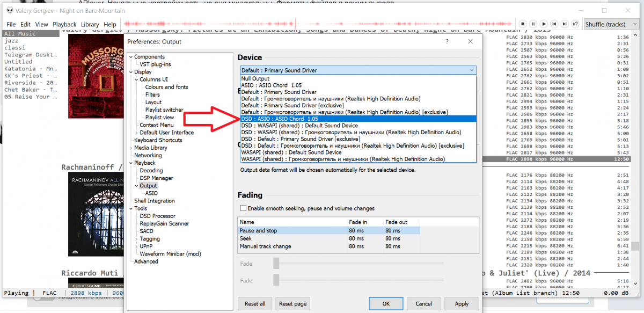The image size is (644, 313).
Task: Select Colours and fonts preferences page
Action: [x=166, y=87]
